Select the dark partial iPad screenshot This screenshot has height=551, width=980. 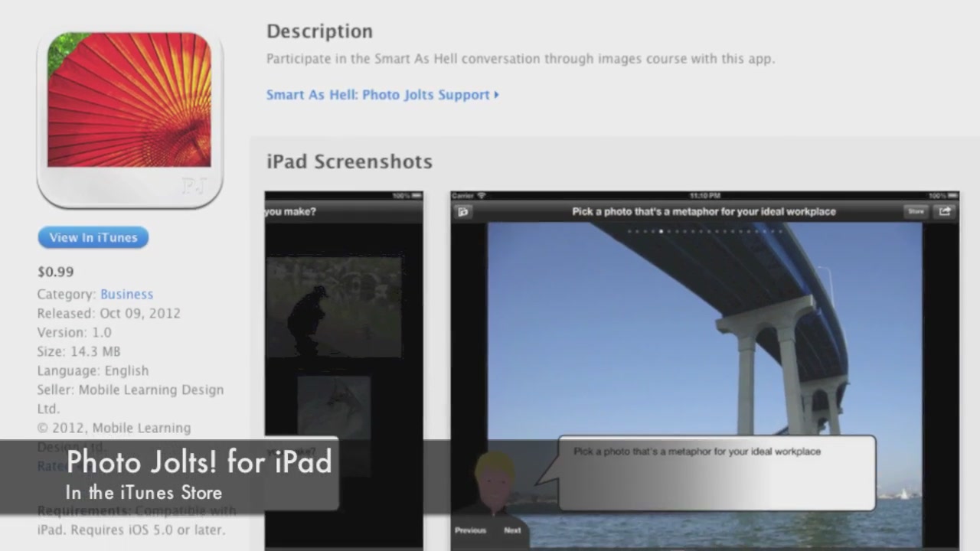pos(344,370)
